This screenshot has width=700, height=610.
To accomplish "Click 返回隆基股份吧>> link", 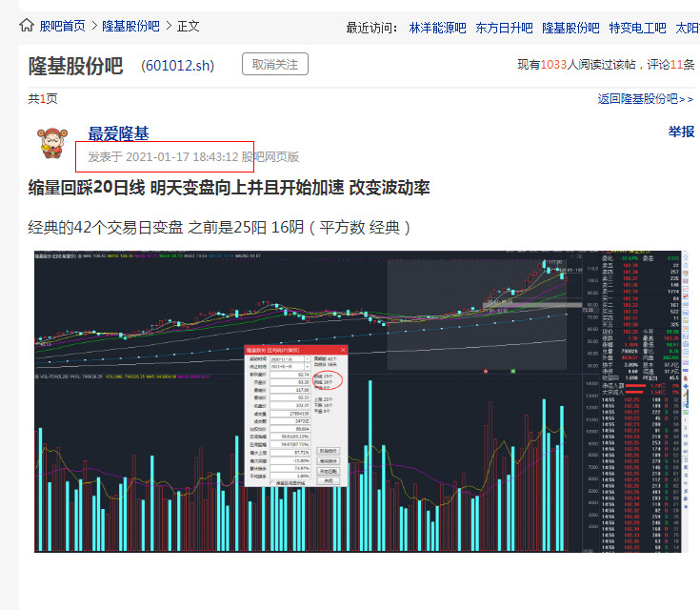I will [646, 99].
